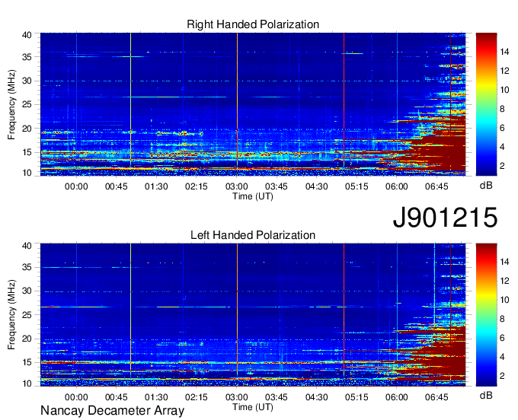Click the dB label under the Left Handed colorbar
Image resolution: width=518 pixels, height=420 pixels.
point(486,395)
